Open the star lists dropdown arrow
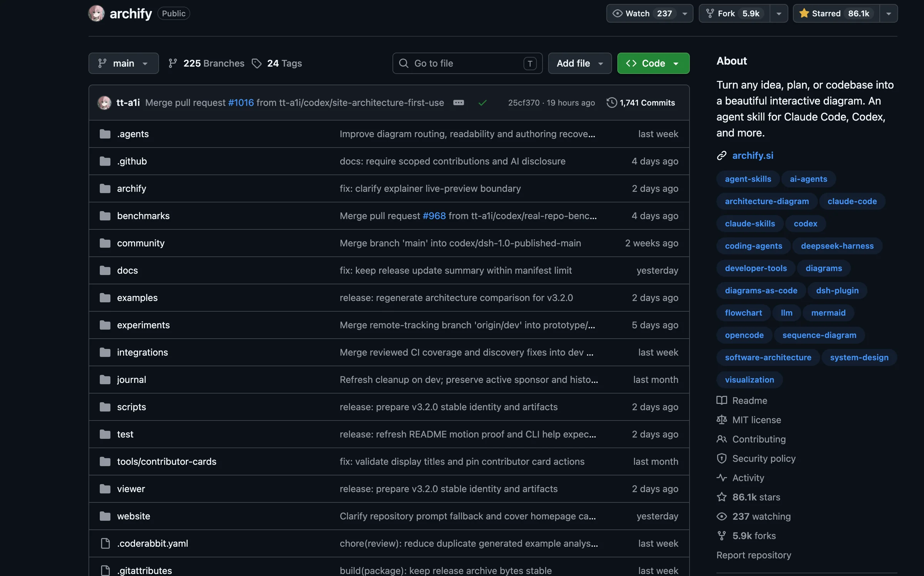This screenshot has height=576, width=924. point(889,13)
